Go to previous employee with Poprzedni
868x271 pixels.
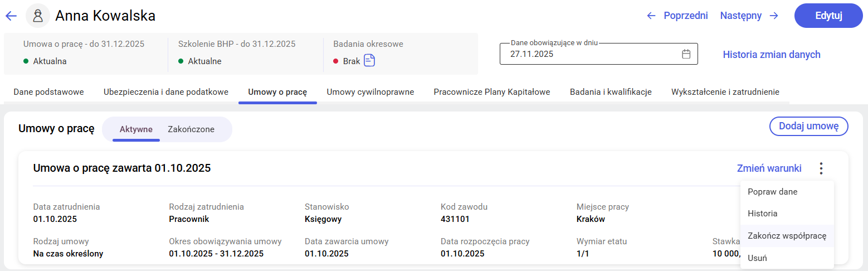pyautogui.click(x=677, y=16)
